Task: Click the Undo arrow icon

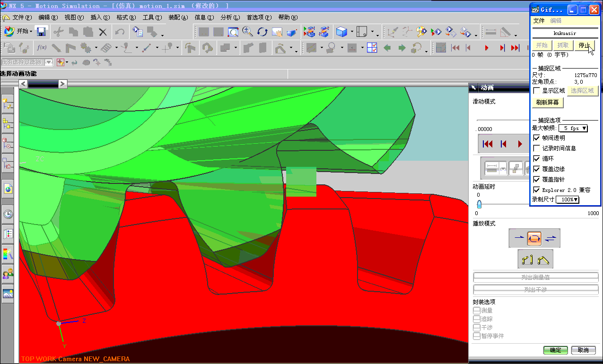Action: (x=120, y=32)
